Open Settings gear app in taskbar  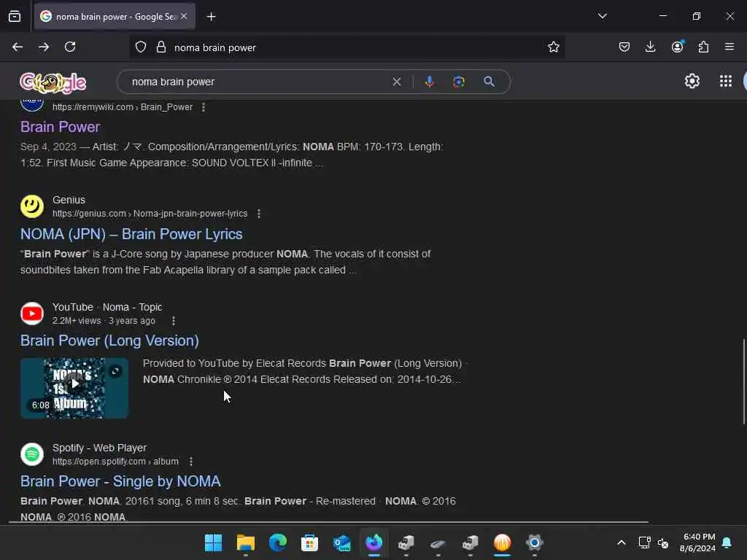point(535,542)
